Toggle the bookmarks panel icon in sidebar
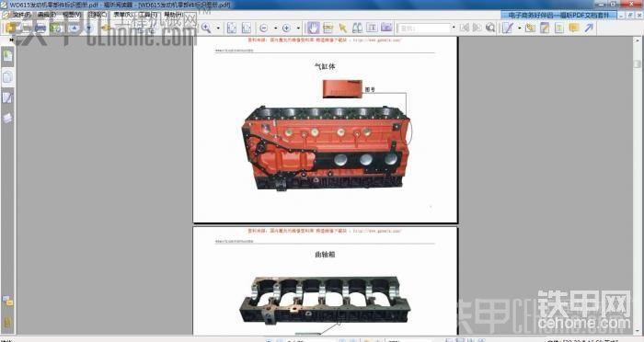The height and width of the screenshot is (342, 644). pyautogui.click(x=7, y=55)
